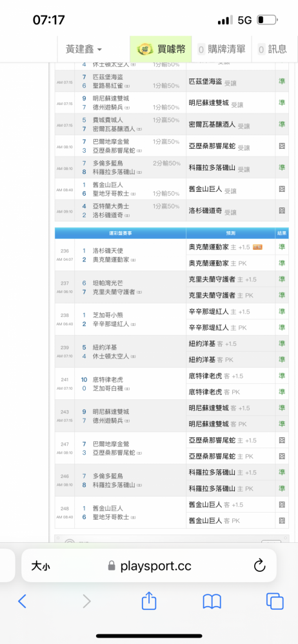Tap the 舊金山巨人 客 PK prediction
The width and height of the screenshot is (298, 644).
[214, 520]
